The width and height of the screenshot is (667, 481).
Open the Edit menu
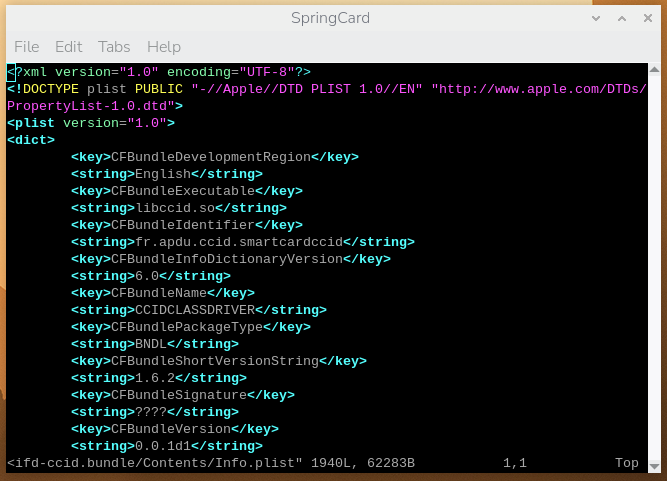(x=69, y=47)
